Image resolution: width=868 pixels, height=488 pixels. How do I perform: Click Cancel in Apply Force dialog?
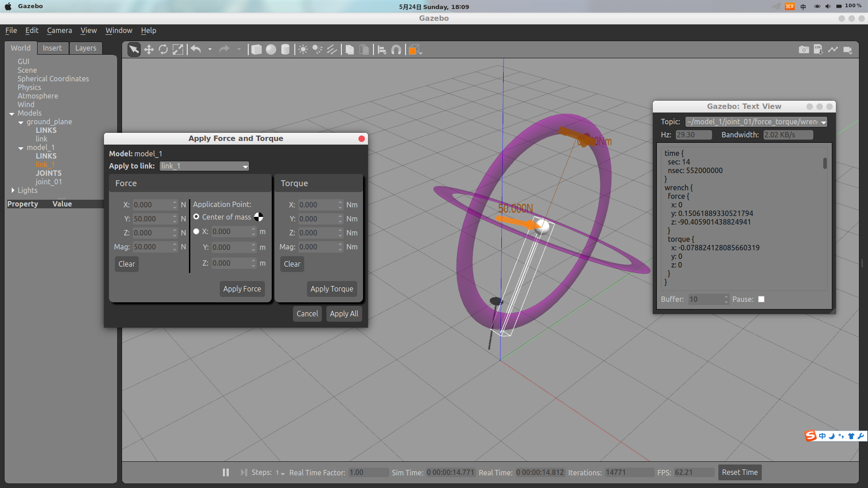(307, 314)
